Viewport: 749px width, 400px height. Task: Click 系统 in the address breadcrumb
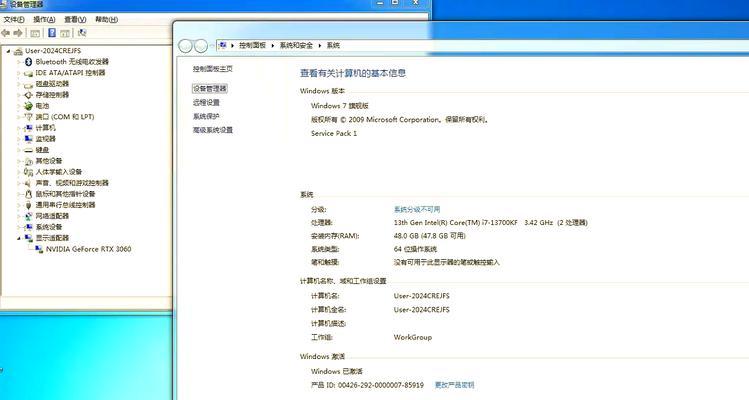(x=333, y=45)
